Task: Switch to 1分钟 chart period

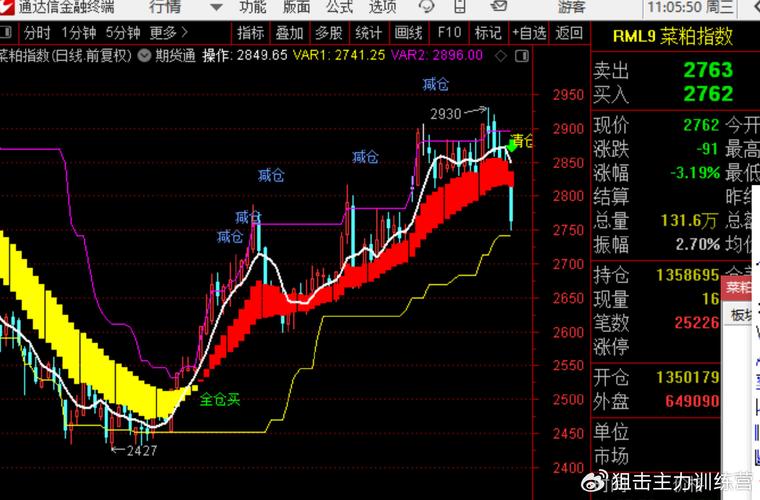Action: [x=79, y=33]
